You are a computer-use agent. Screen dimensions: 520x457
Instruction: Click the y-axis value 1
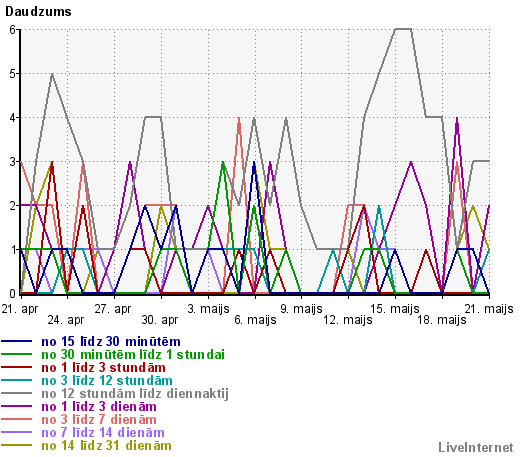pos(13,250)
